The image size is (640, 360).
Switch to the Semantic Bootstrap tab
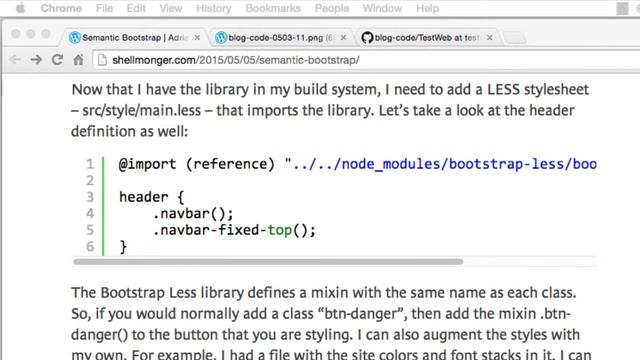pos(135,38)
